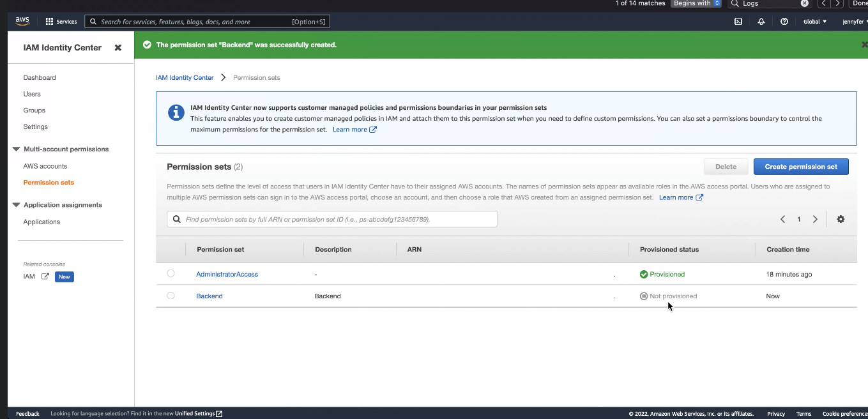Click page number 1 in pagination
The width and height of the screenshot is (868, 419).
click(x=799, y=219)
